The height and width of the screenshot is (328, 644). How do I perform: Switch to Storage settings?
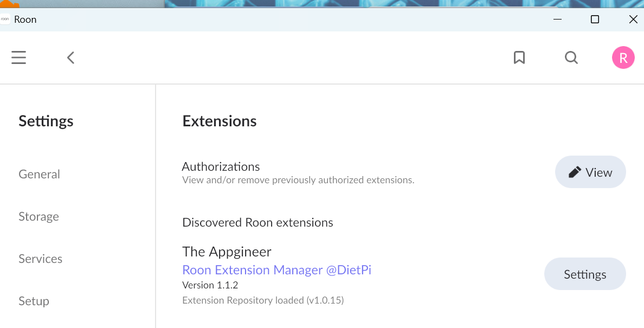point(38,216)
